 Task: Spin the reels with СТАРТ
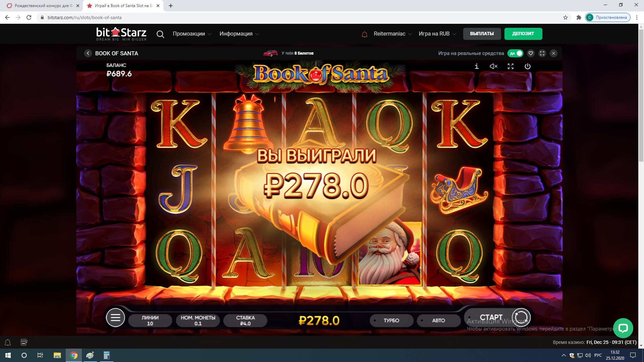(x=498, y=317)
